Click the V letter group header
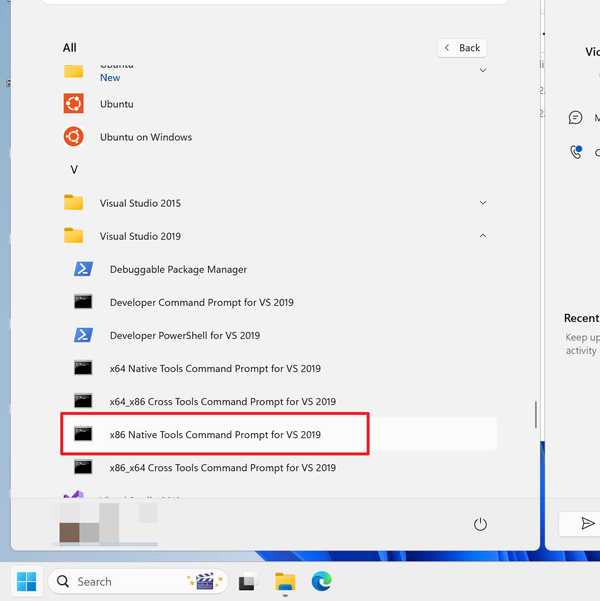Image resolution: width=600 pixels, height=601 pixels. tap(74, 170)
